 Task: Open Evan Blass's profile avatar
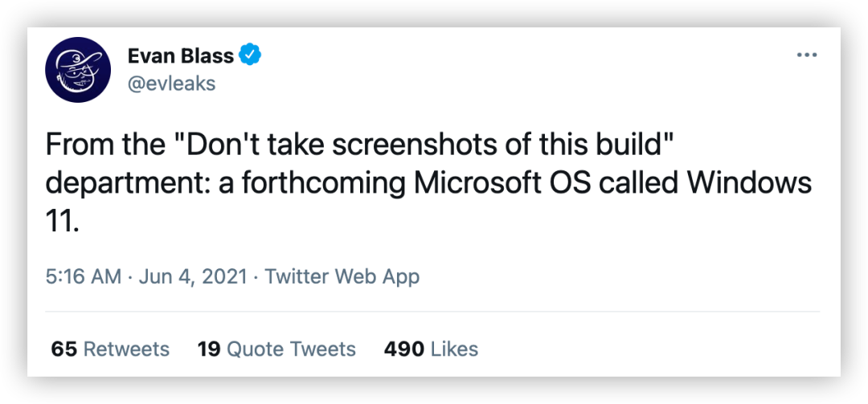click(x=77, y=71)
